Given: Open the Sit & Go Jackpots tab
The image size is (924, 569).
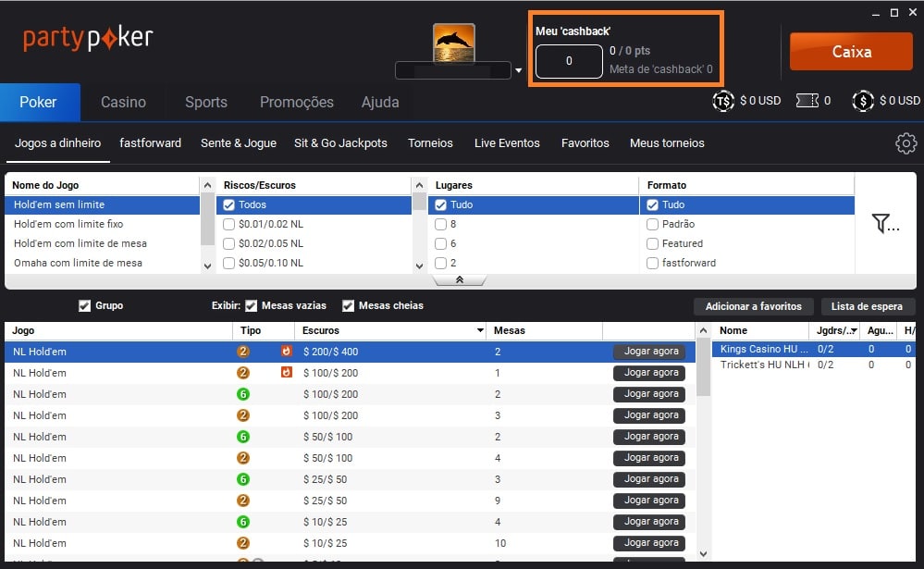Looking at the screenshot, I should (340, 143).
